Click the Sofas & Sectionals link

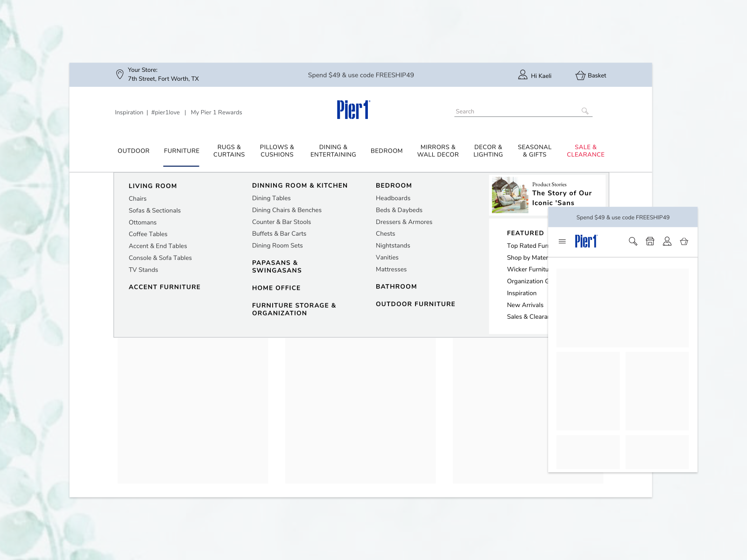[155, 210]
